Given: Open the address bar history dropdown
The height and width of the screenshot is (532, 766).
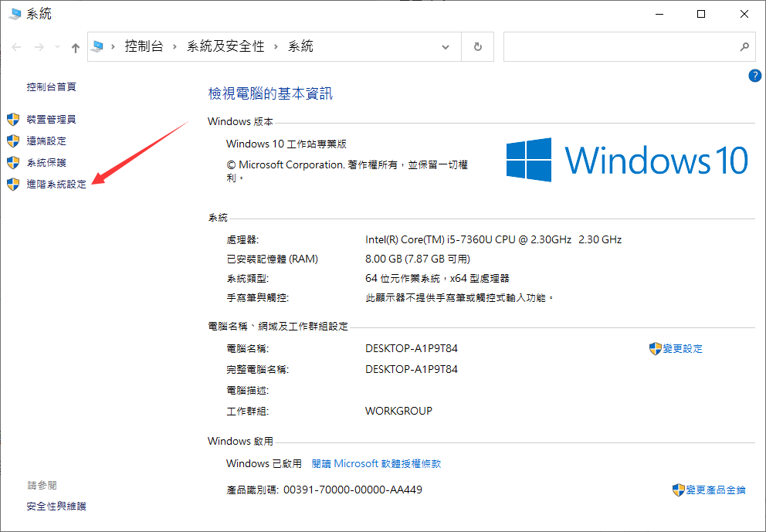Looking at the screenshot, I should [x=446, y=46].
